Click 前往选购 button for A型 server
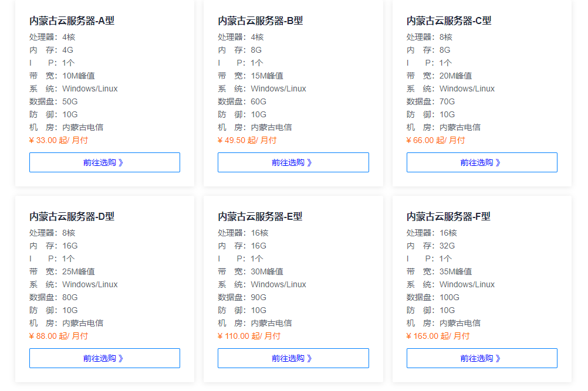 click(104, 162)
